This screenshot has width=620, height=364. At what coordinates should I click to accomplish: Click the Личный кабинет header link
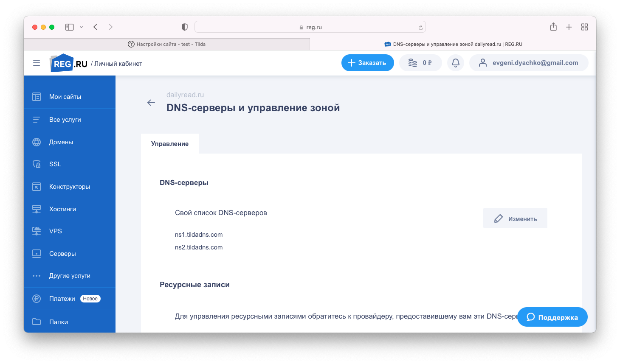point(118,64)
